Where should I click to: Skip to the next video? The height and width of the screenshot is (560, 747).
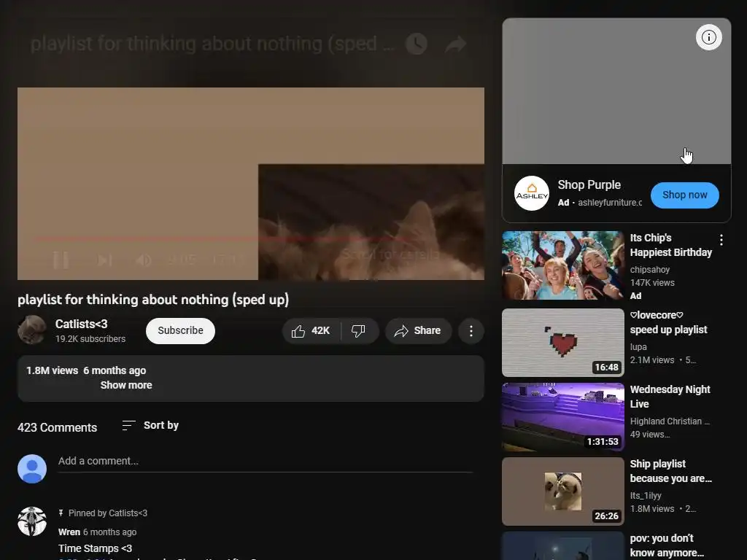tap(104, 260)
